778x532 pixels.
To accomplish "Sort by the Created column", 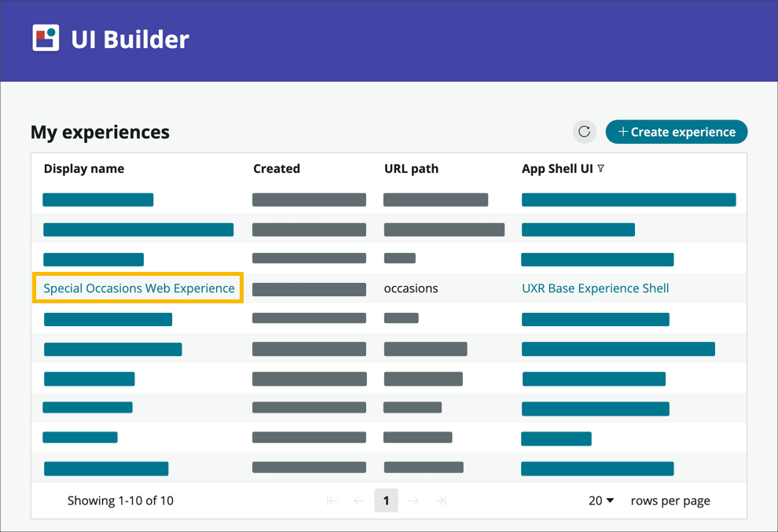I will pos(277,168).
